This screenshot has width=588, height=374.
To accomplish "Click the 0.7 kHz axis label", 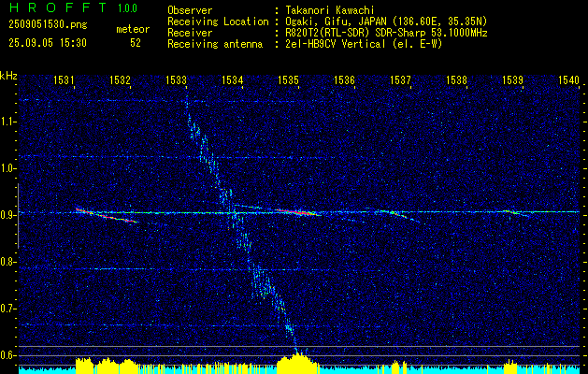I will pos(8,309).
